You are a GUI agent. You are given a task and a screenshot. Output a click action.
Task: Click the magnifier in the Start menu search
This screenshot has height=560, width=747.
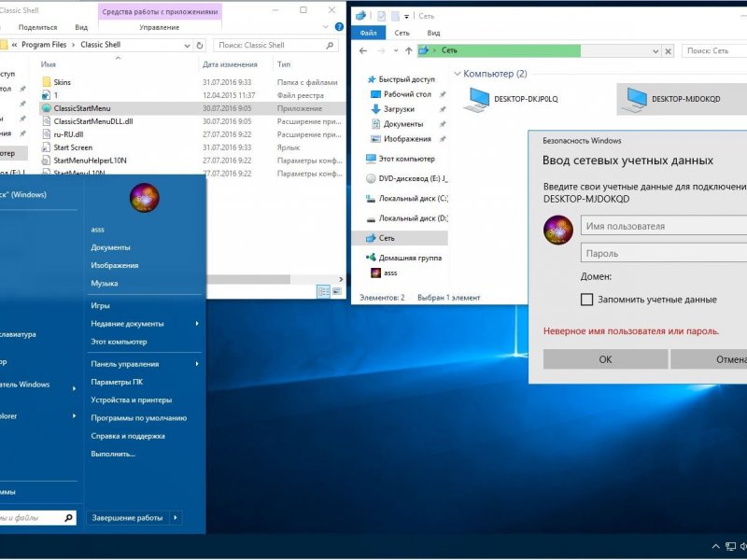click(68, 518)
